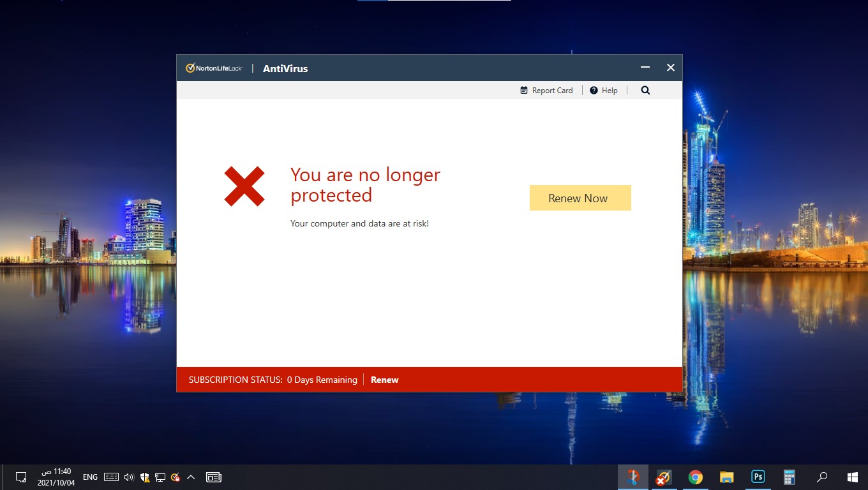868x490 pixels.
Task: Click the Renew Now button
Action: (x=580, y=198)
